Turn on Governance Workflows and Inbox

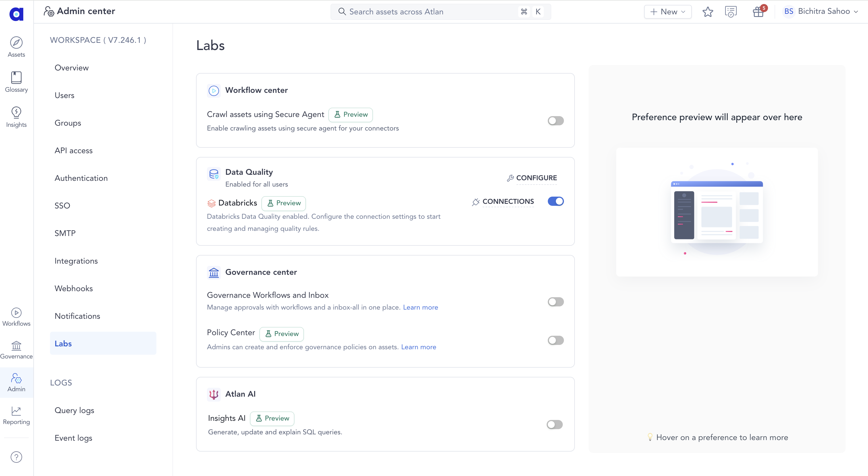[555, 302]
